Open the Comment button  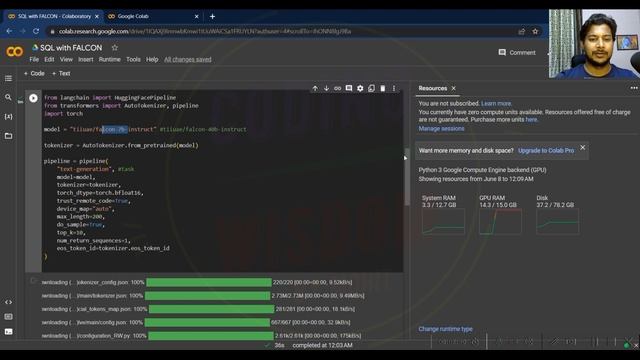tap(517, 53)
